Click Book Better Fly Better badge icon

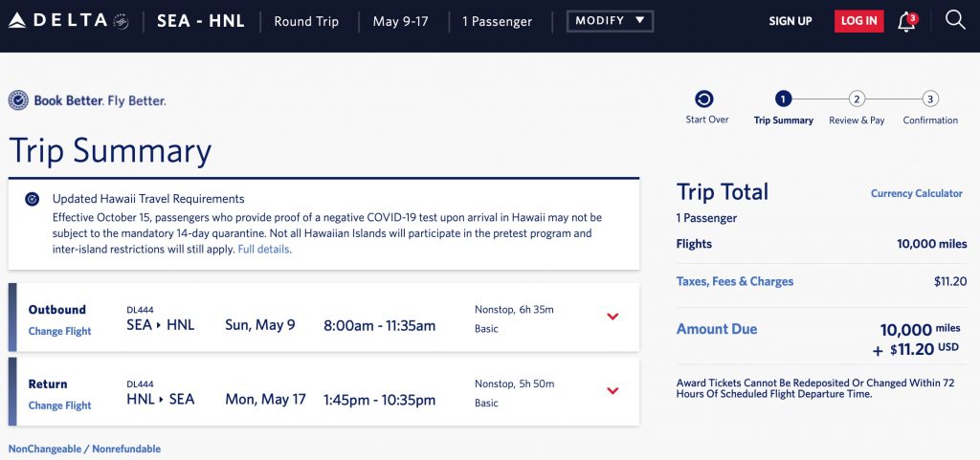pyautogui.click(x=18, y=100)
